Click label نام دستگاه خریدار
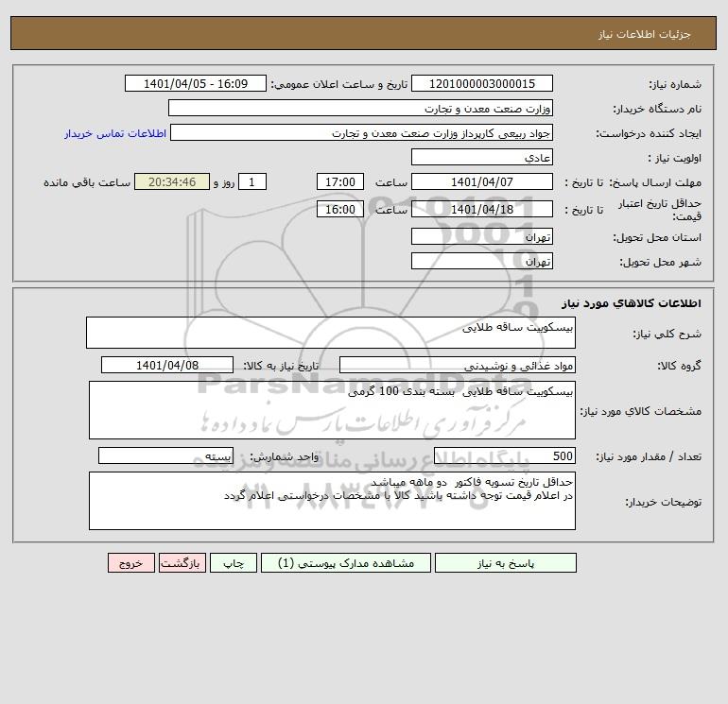Screen dimensions: 728x704 pyautogui.click(x=657, y=109)
